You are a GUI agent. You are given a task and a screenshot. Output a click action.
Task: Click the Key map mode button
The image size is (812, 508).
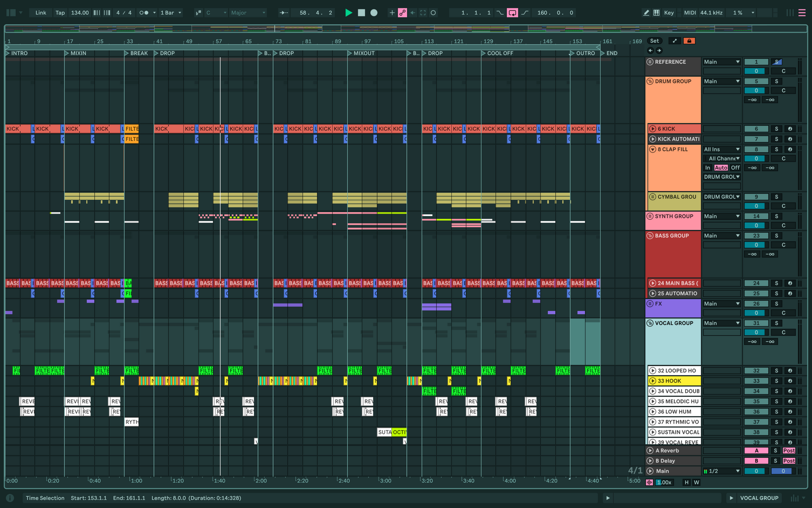pos(669,13)
